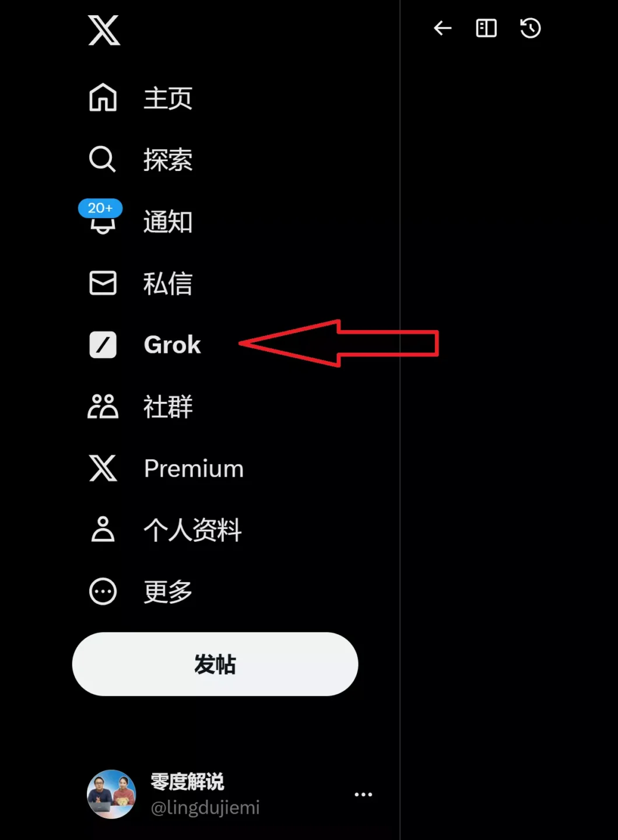Open the Premium text link

(x=194, y=469)
